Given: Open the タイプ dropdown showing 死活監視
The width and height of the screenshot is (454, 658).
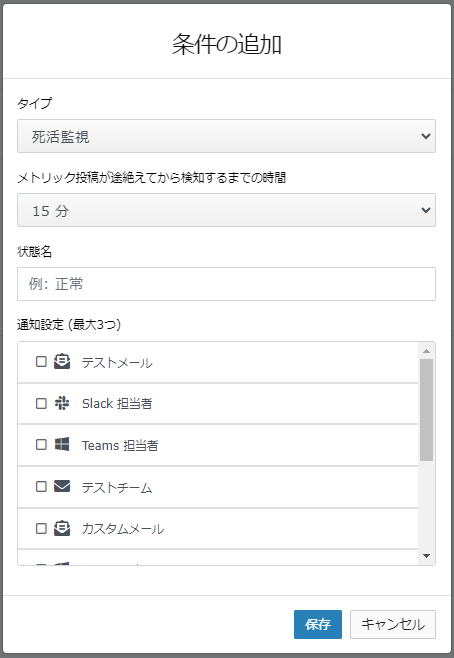Looking at the screenshot, I should pos(226,136).
